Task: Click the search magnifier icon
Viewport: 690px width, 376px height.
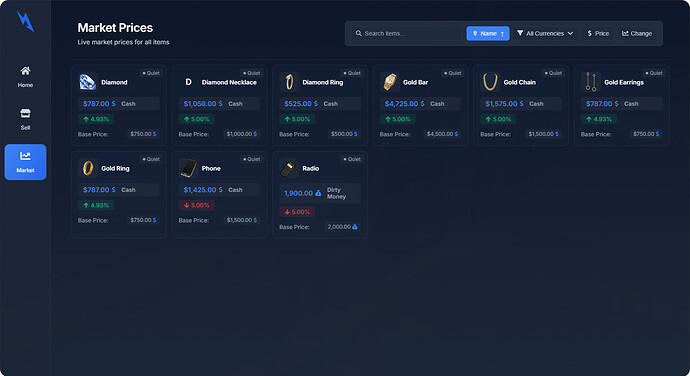Action: [359, 33]
